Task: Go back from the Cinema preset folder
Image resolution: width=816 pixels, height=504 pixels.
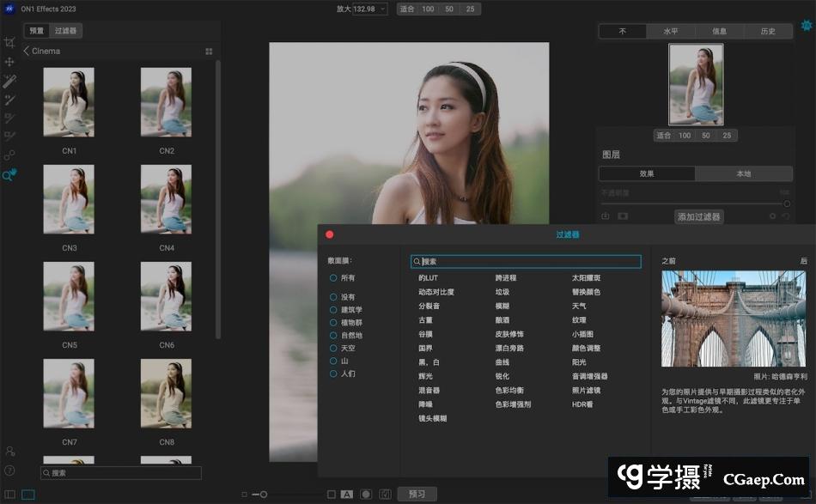Action: (27, 52)
